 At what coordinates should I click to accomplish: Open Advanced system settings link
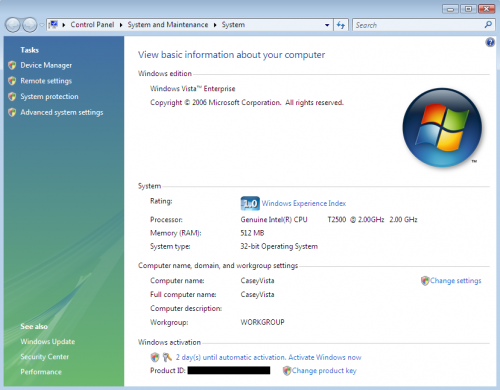62,112
